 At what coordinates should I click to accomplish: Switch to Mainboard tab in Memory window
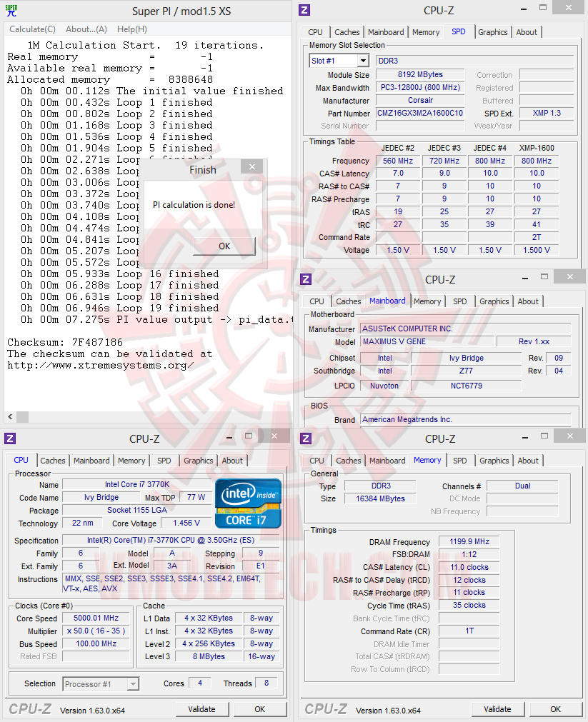click(x=387, y=461)
